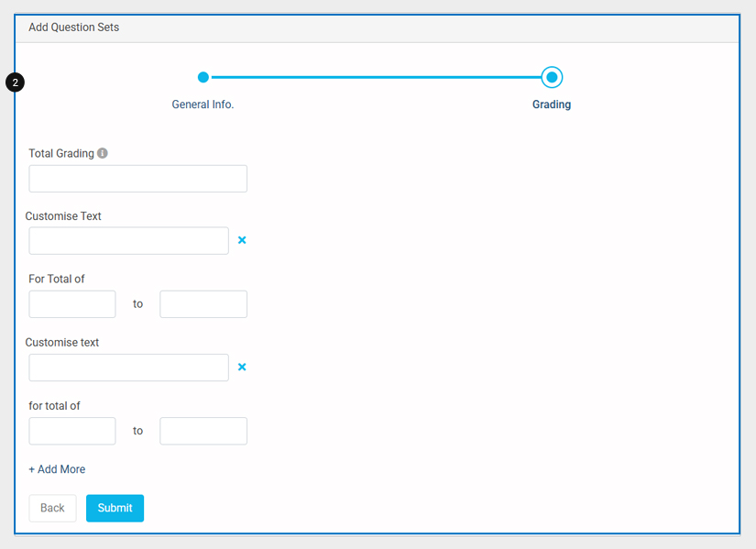Focus the second Customise text input box
The width and height of the screenshot is (756, 549).
pos(128,368)
